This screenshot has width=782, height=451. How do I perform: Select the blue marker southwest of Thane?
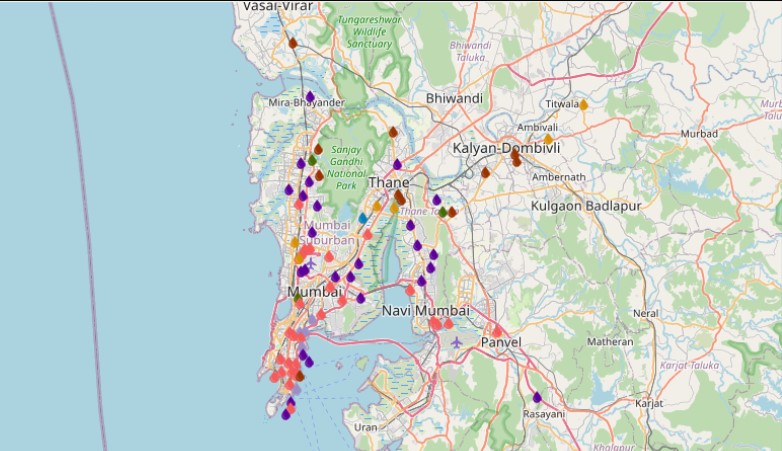[363, 217]
